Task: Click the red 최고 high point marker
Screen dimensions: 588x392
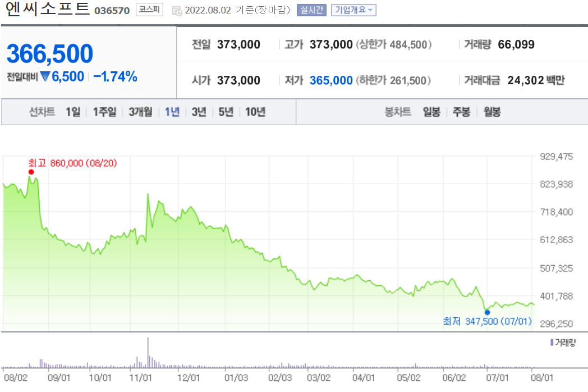Action: click(x=31, y=172)
